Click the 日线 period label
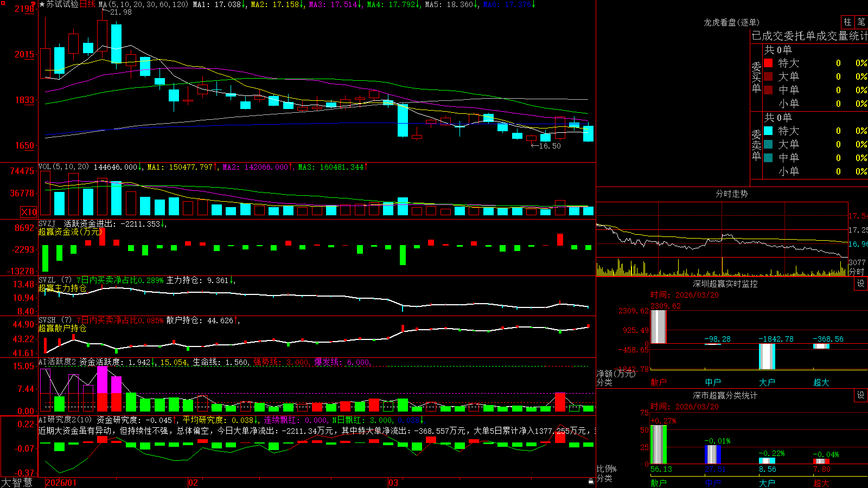Screen dimensions: 868x488 (x=87, y=4)
